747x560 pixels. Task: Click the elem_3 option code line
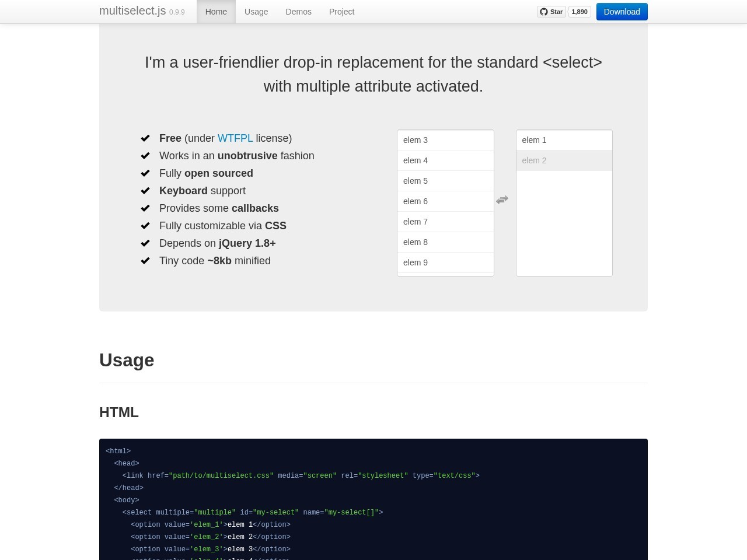(211, 549)
